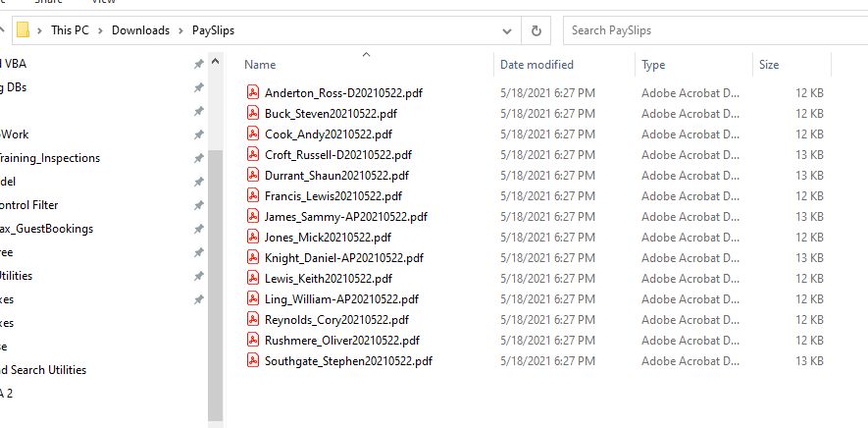
Task: Expand chevron before This PC breadcrumb
Action: point(39,30)
